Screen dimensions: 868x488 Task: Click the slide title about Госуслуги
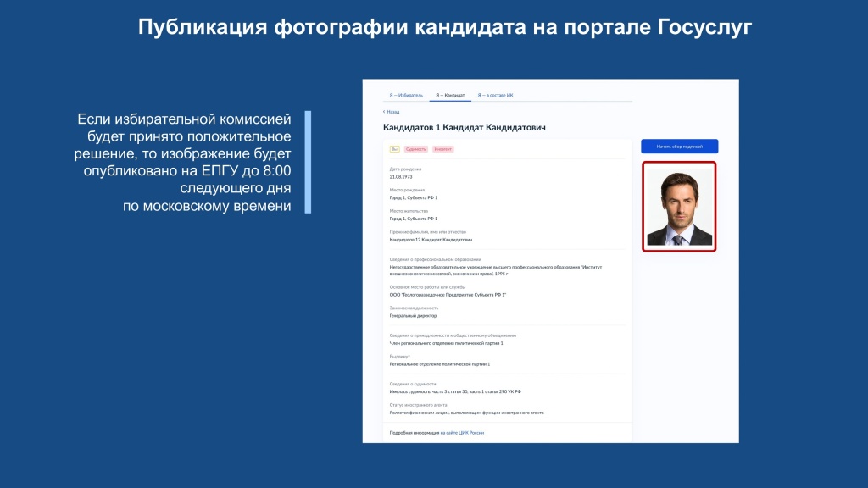(446, 27)
